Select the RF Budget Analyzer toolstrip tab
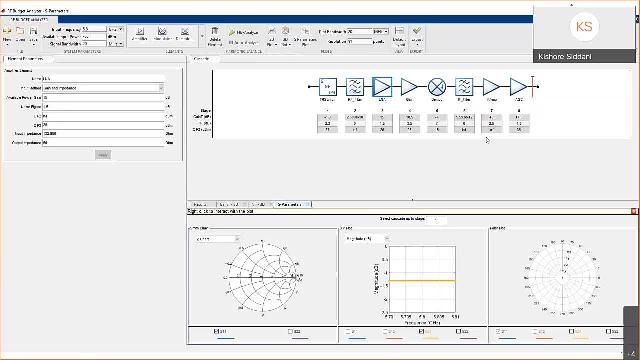Viewport: 640px width, 360px height. pos(29,19)
